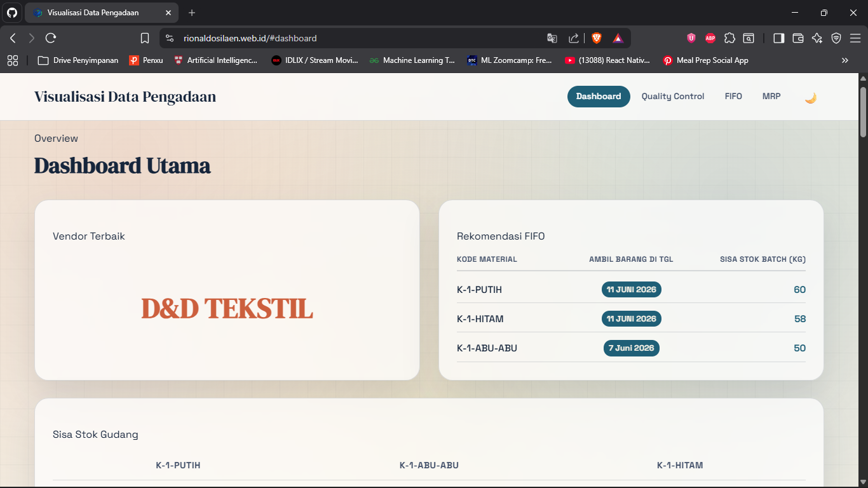Viewport: 868px width, 488px height.
Task: Open the Penxu bookmark
Action: coord(146,60)
